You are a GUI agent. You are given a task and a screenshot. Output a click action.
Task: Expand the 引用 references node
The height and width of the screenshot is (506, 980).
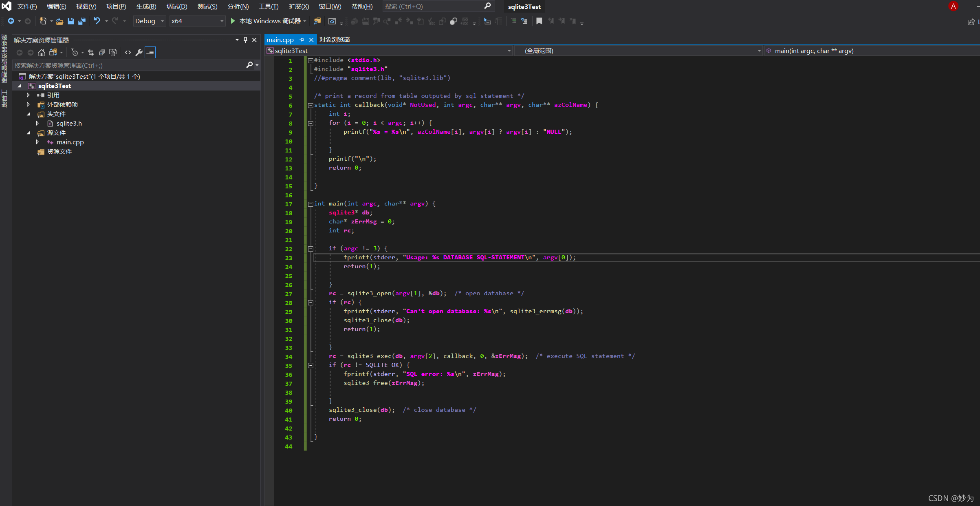pyautogui.click(x=28, y=95)
